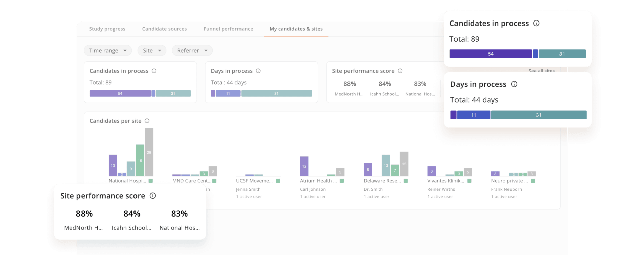Expand the Site filter dropdown
Screen dimensions: 644x255
[x=152, y=51]
